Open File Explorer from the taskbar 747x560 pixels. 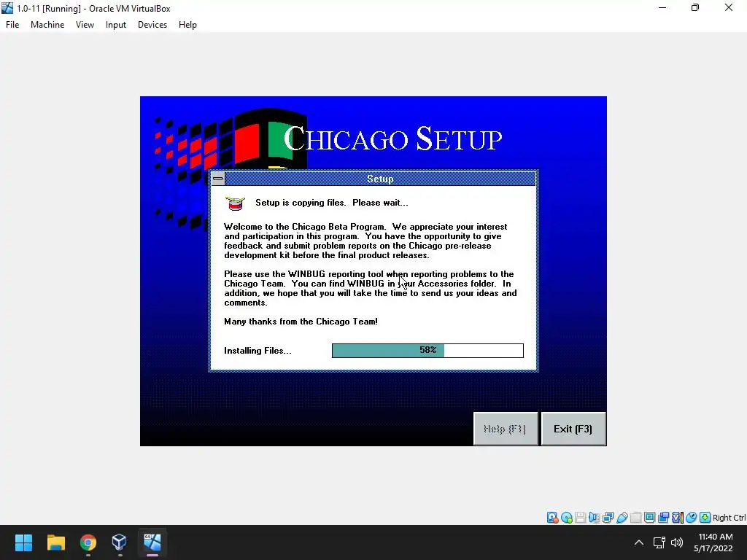coord(55,542)
